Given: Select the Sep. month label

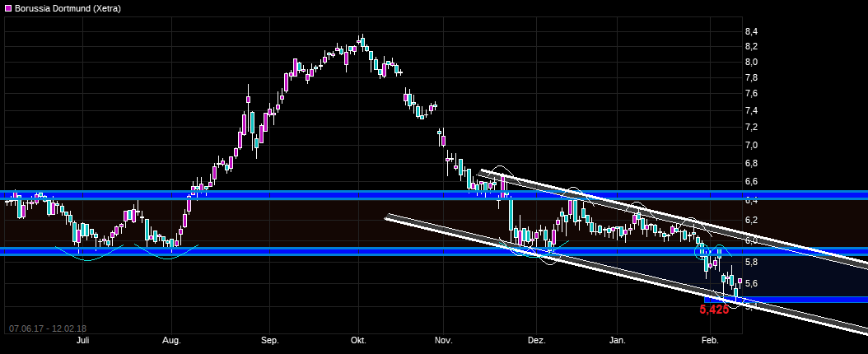Looking at the screenshot, I should click(x=269, y=340).
